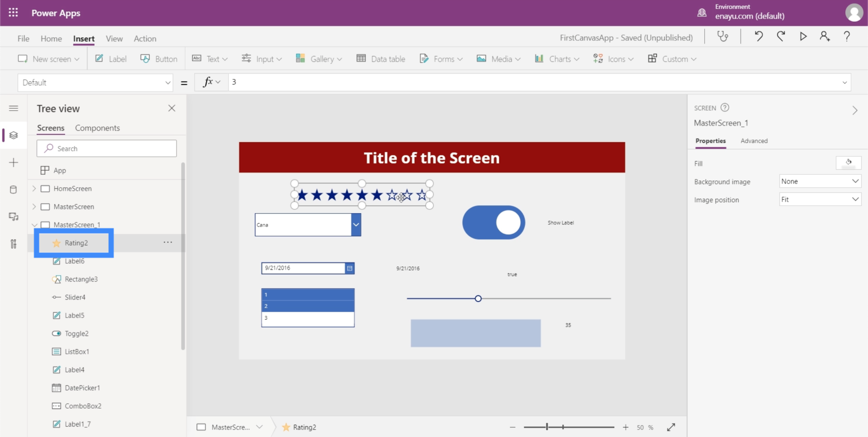Share the app using the person icon
Image resolution: width=868 pixels, height=437 pixels.
click(x=825, y=36)
